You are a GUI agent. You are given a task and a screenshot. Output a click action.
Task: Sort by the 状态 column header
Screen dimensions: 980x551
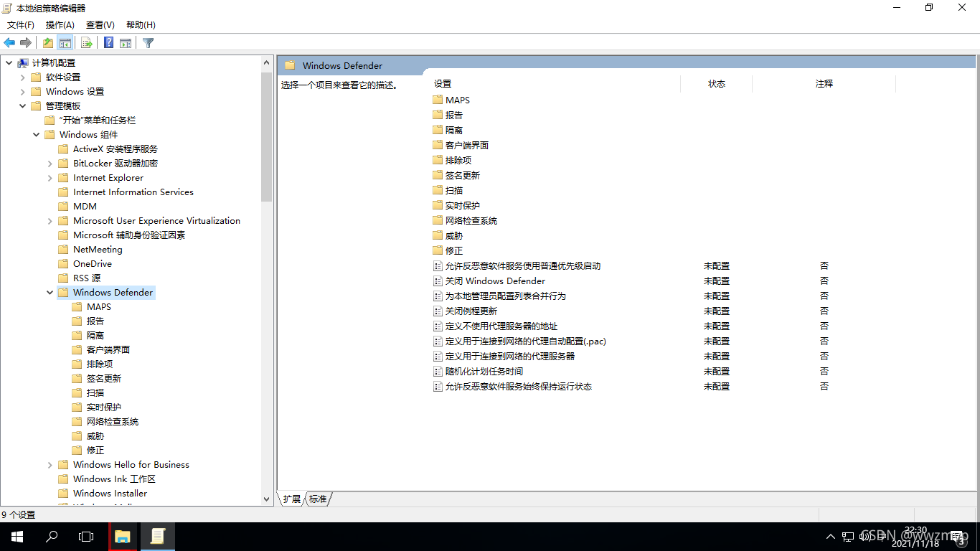(x=717, y=84)
